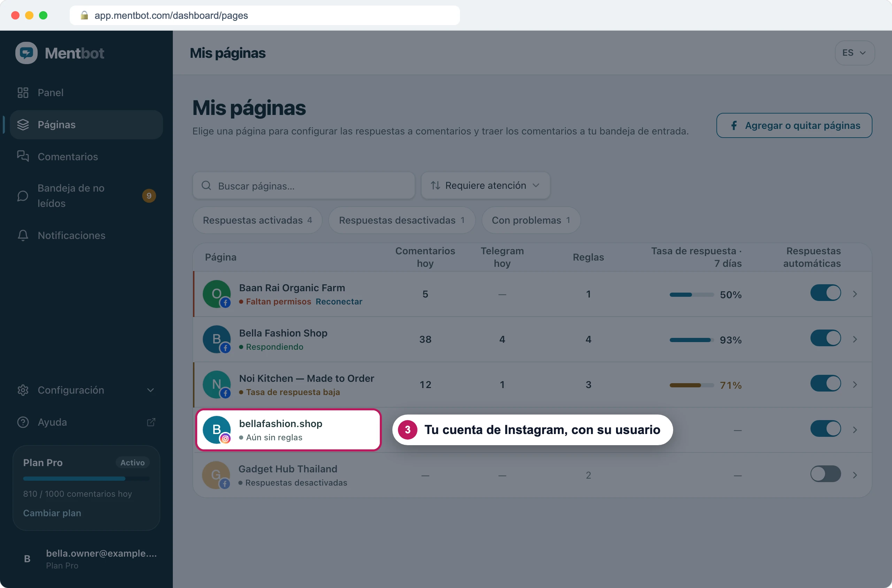This screenshot has width=892, height=588.
Task: Open Gadget Hub Thailand row chevron
Action: (x=855, y=475)
